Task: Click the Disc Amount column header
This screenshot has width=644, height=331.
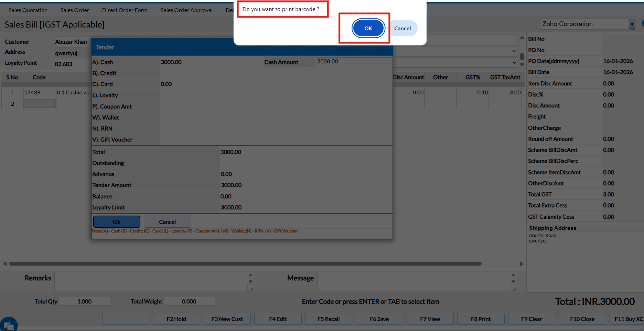Action: pos(408,77)
